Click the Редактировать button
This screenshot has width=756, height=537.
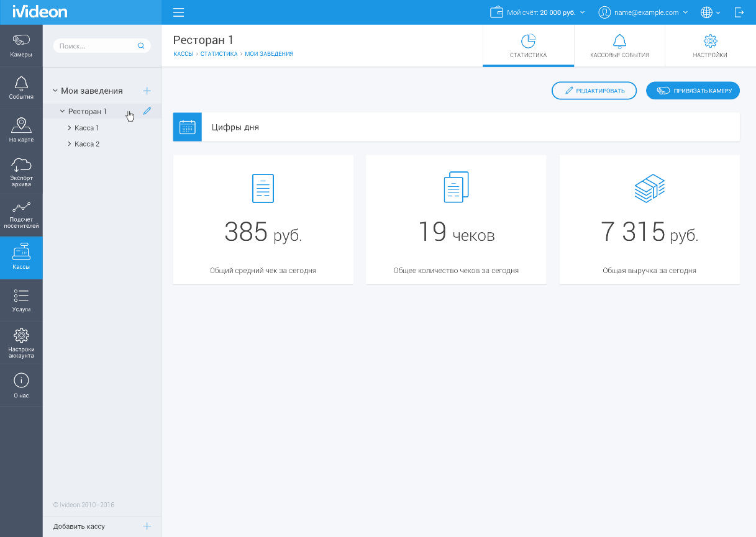coord(594,91)
